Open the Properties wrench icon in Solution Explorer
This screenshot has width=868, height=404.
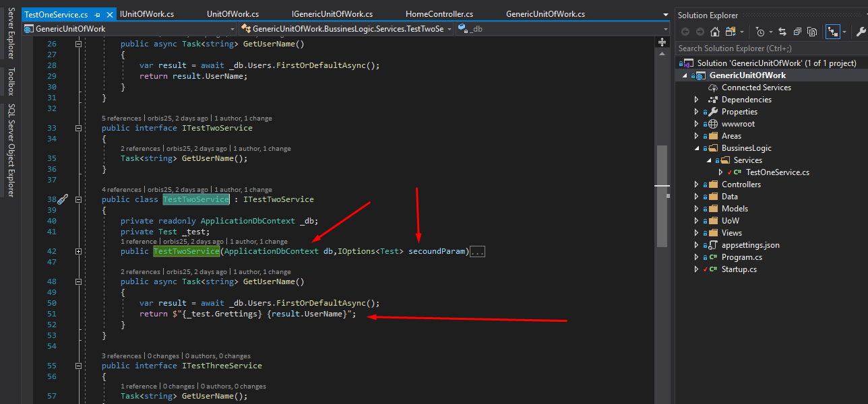coord(861,31)
